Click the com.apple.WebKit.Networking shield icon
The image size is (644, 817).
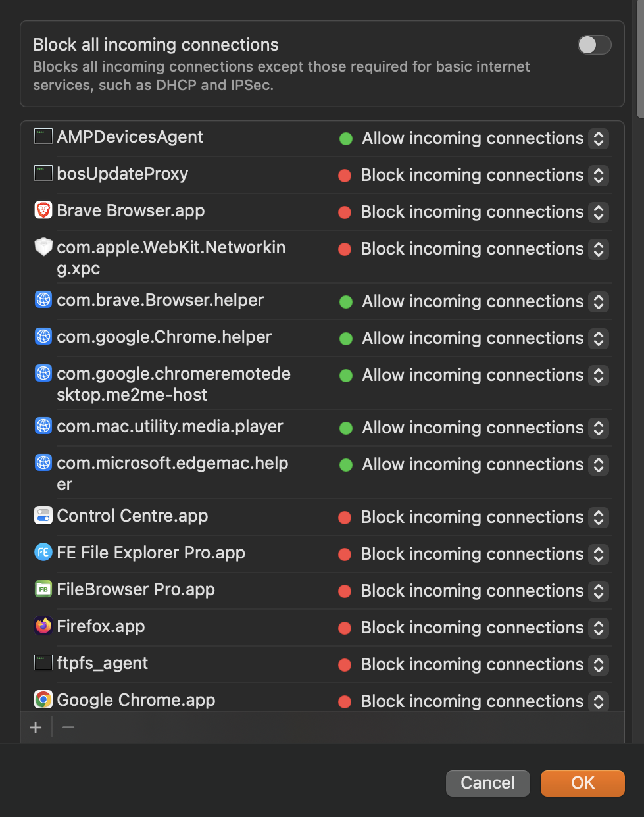pyautogui.click(x=43, y=247)
